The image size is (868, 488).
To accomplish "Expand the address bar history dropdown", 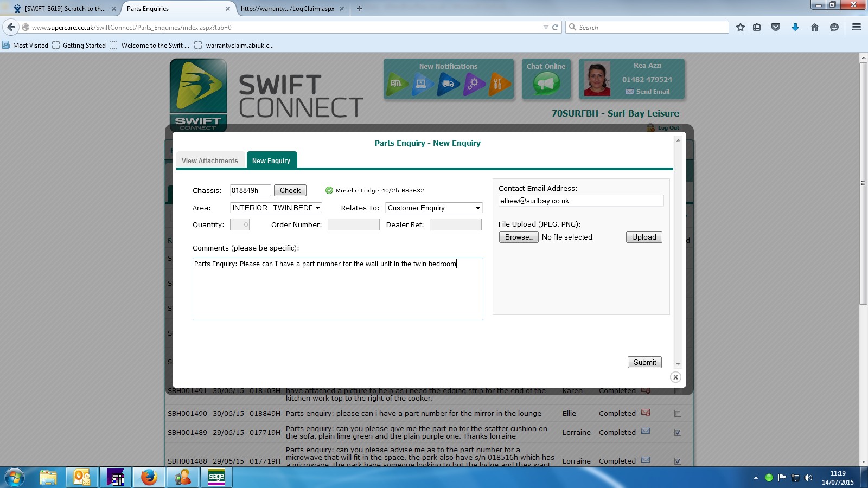I will (546, 27).
